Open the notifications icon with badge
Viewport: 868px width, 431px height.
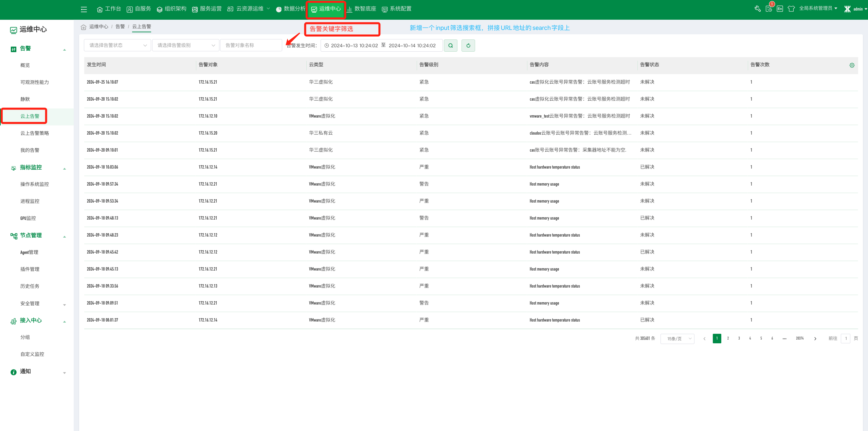click(769, 8)
